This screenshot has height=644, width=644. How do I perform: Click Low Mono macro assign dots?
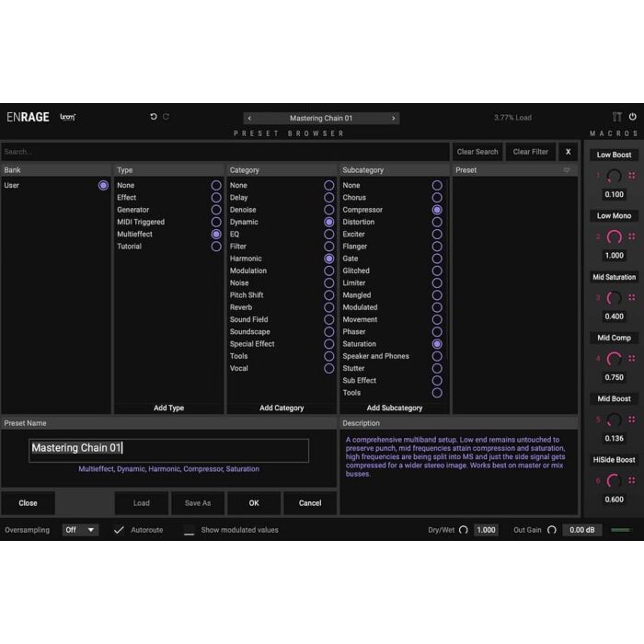tap(632, 236)
